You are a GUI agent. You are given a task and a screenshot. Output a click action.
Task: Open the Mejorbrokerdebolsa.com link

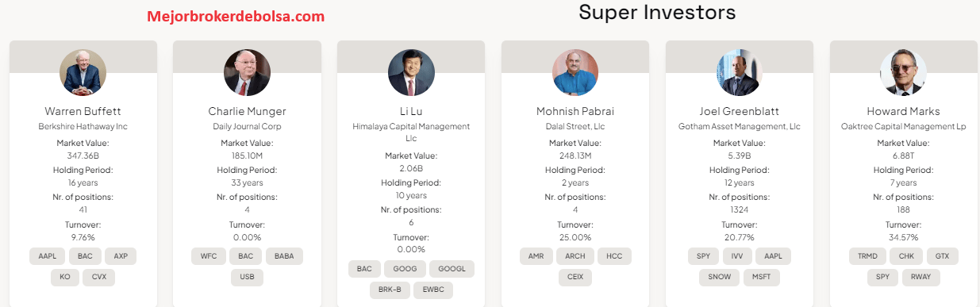click(236, 15)
